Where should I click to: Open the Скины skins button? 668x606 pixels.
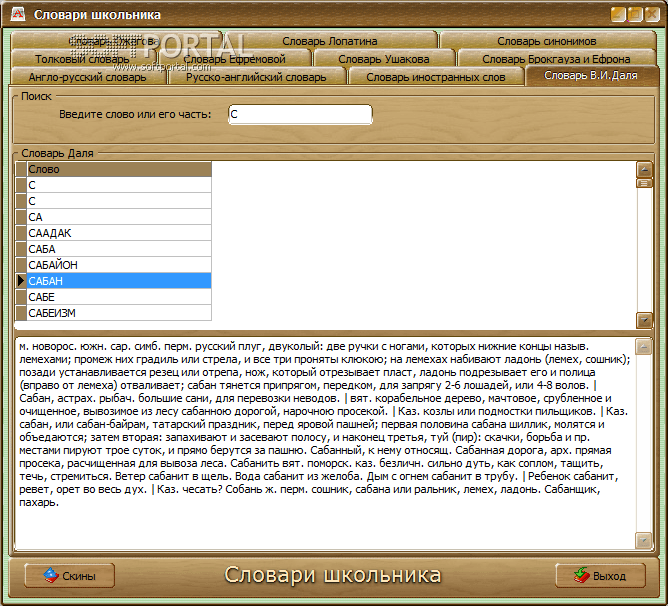[69, 576]
